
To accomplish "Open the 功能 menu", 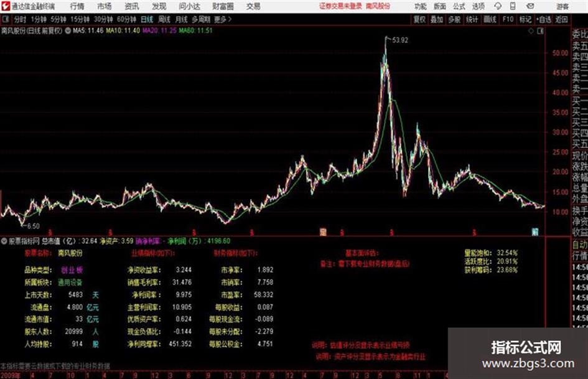I will click(x=421, y=6).
